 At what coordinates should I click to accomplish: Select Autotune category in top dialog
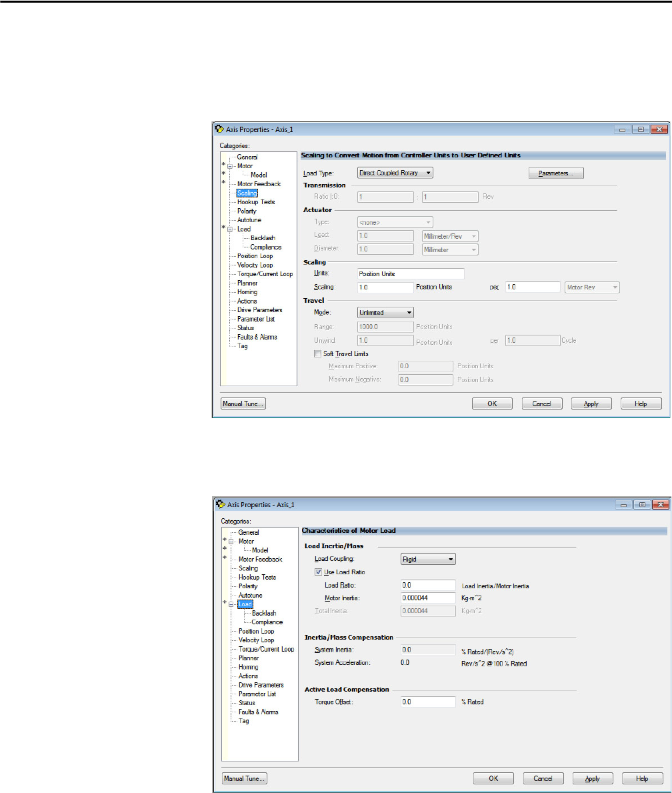click(251, 220)
